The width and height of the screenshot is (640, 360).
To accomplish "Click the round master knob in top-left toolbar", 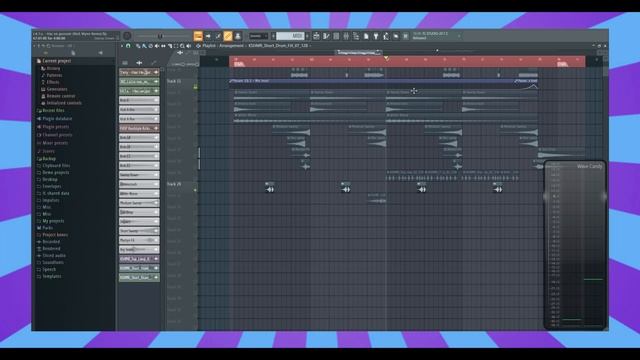I will point(127,36).
